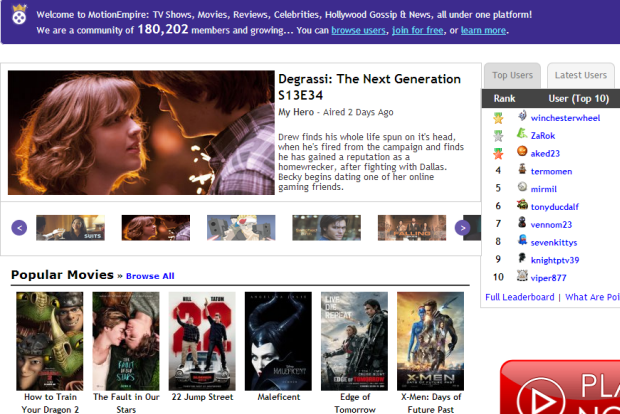This screenshot has width=620, height=414.
Task: Open knightptv39's user profile link
Action: (x=555, y=261)
